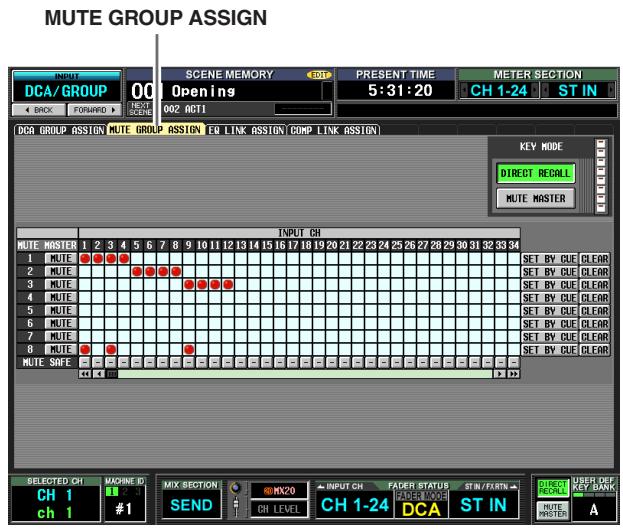Image resolution: width=623 pixels, height=529 pixels.
Task: Toggle MUTE button for mute master 2
Action: tap(61, 271)
